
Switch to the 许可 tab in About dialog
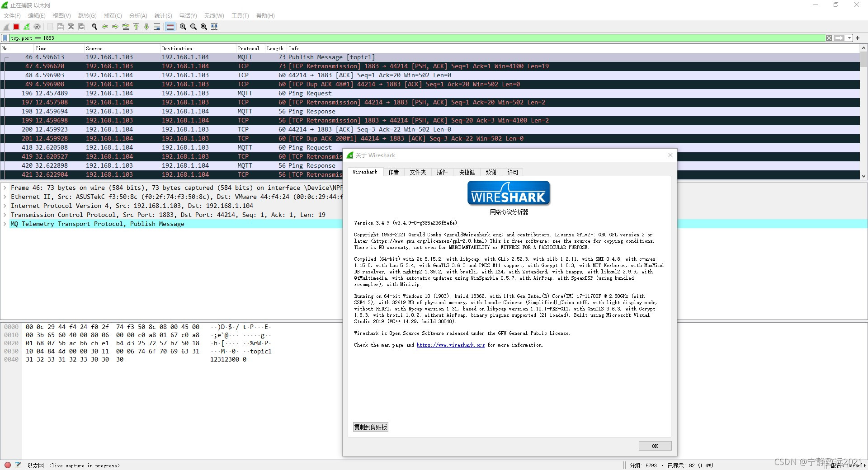click(513, 172)
